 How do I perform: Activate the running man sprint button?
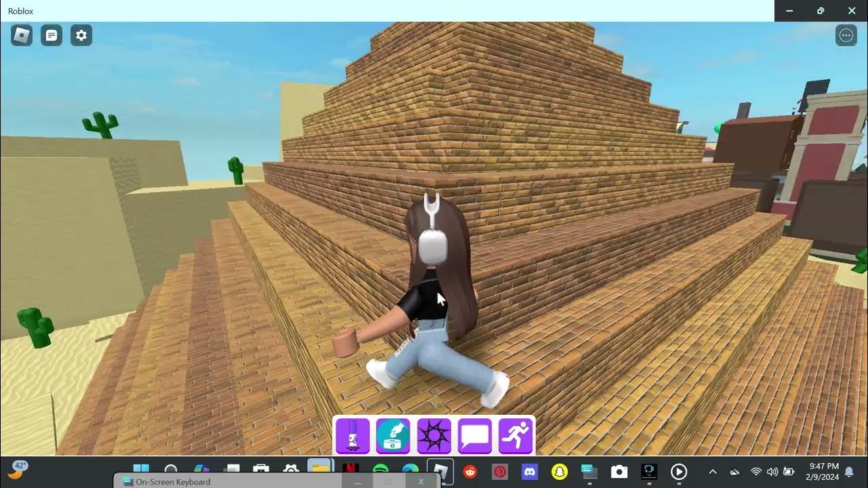click(x=515, y=436)
